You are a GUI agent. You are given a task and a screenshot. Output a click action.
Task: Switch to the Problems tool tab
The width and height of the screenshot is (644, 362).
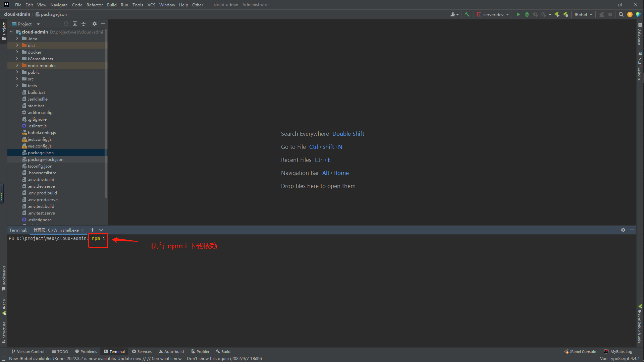[86, 352]
